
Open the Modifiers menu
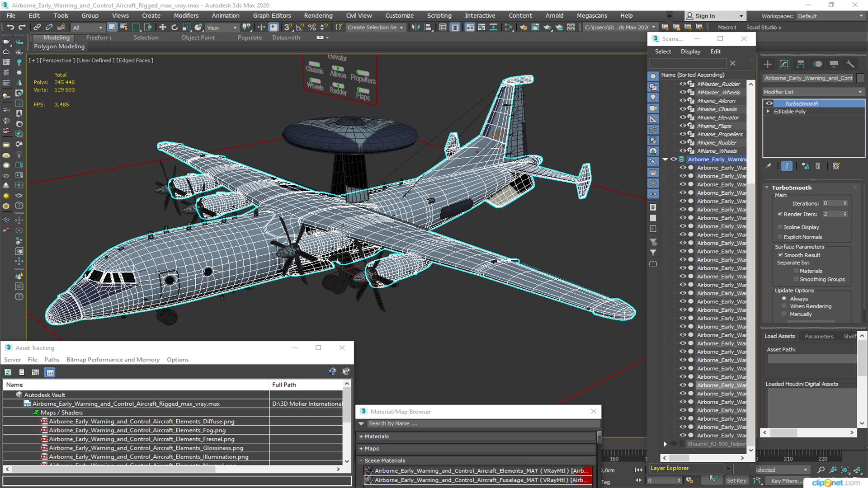tap(186, 16)
